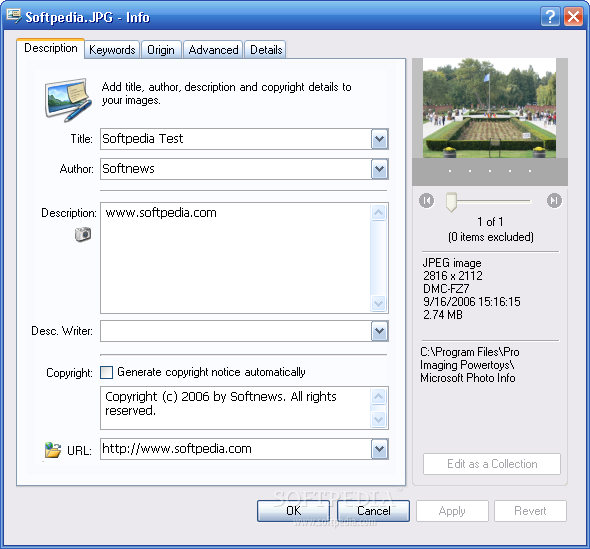The width and height of the screenshot is (590, 549).
Task: Switch to the Details tab
Action: 266,50
